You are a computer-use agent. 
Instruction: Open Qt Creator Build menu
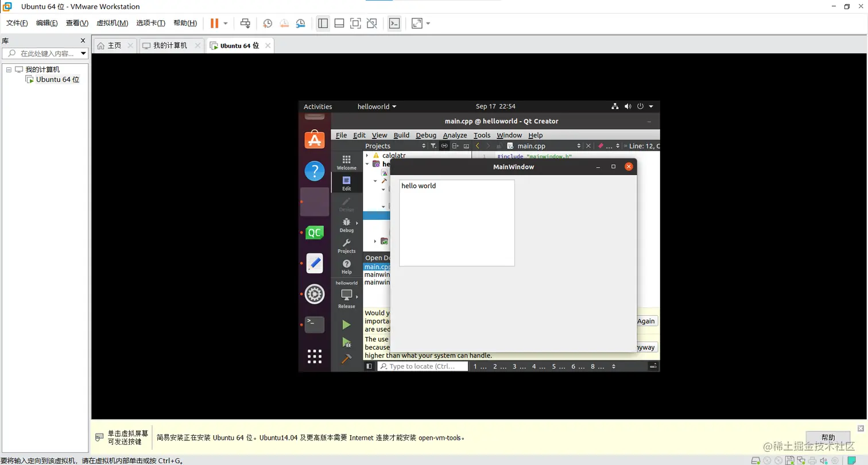click(x=401, y=135)
